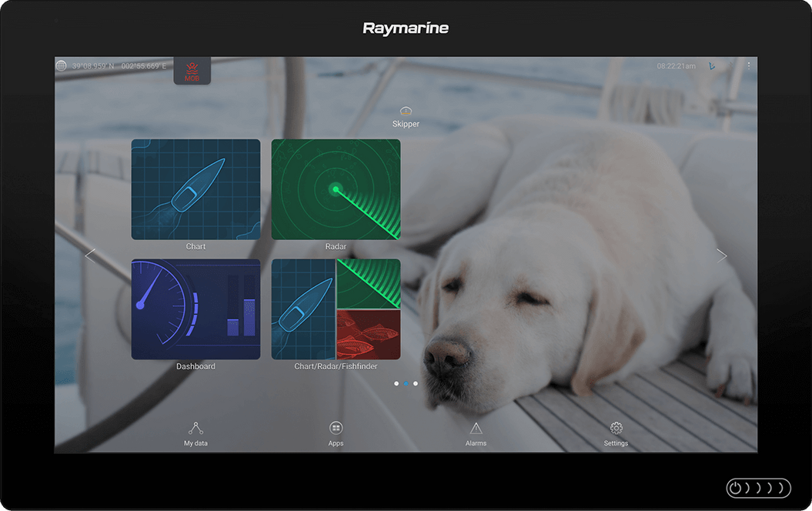Select the third page dot indicator
Screen dimensions: 812x511
click(415, 383)
